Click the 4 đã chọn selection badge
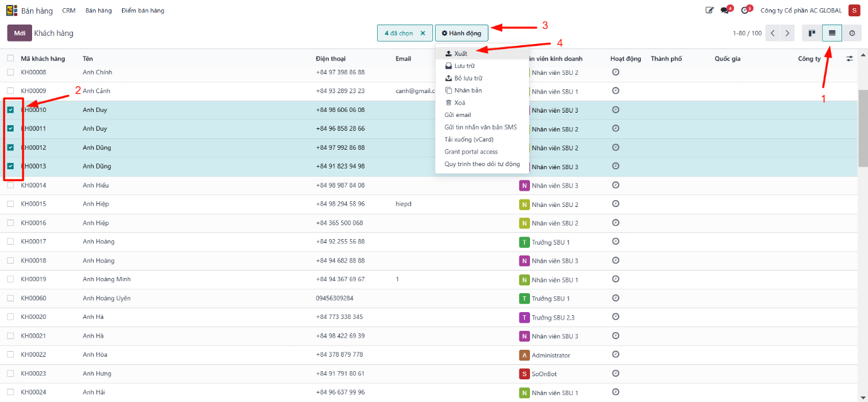 coord(405,33)
